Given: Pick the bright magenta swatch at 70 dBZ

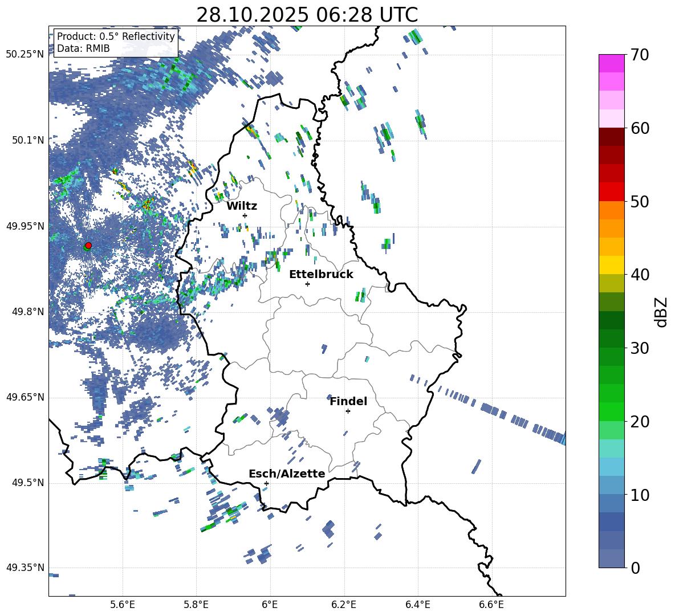Looking at the screenshot, I should (611, 63).
